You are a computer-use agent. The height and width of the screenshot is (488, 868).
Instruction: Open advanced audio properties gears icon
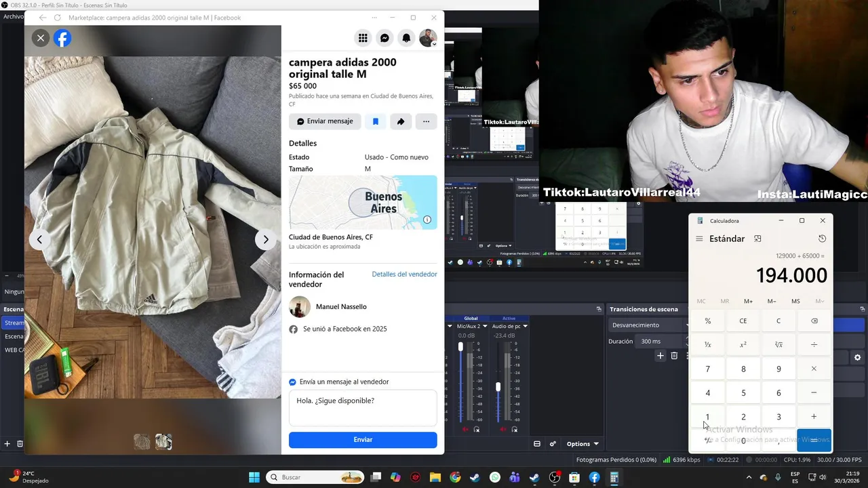[553, 444]
